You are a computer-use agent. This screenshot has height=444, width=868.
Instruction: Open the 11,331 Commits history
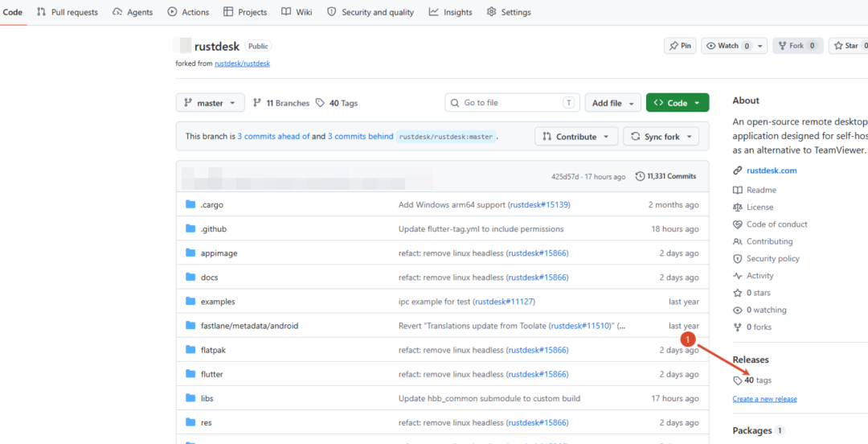click(666, 176)
